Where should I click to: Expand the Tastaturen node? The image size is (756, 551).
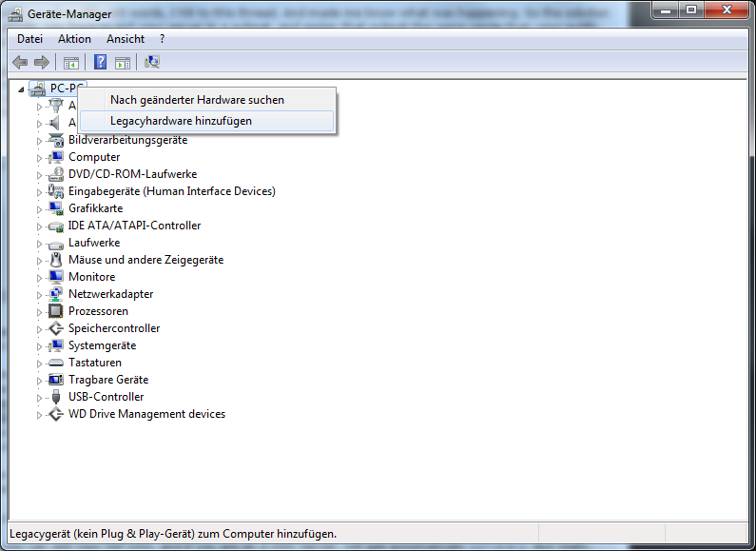point(40,364)
